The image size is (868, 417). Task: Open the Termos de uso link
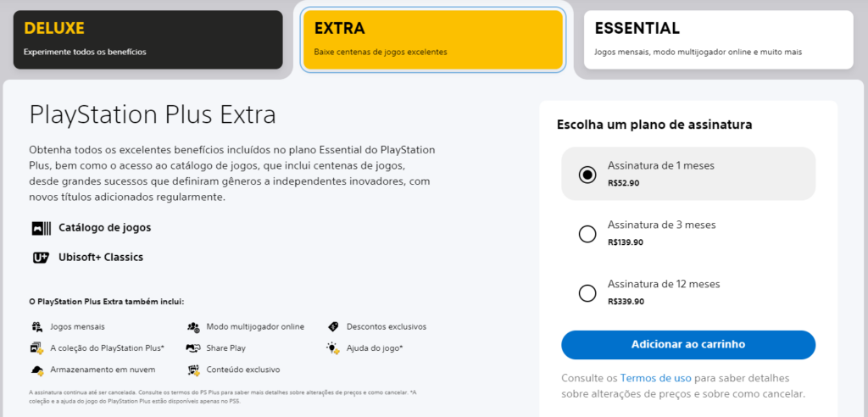point(655,377)
